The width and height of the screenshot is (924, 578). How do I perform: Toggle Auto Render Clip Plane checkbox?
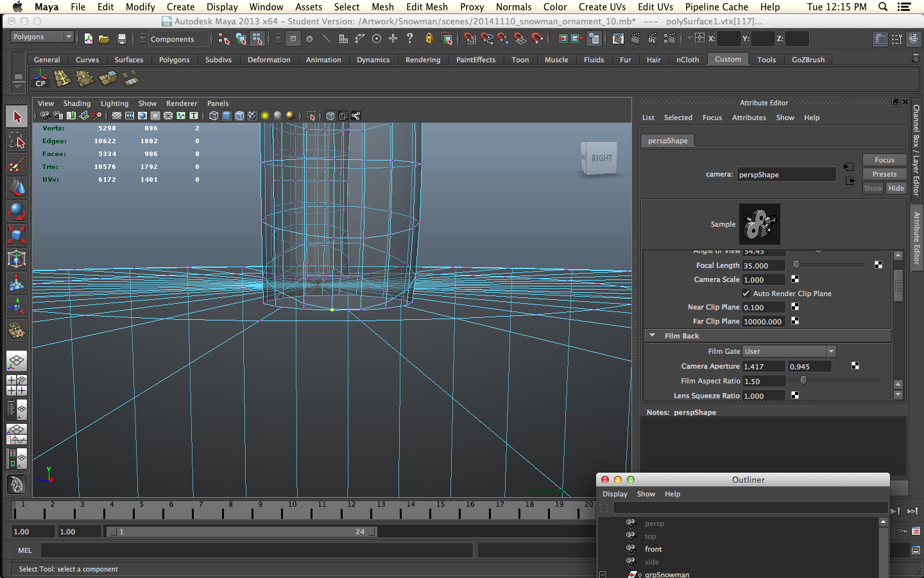(x=746, y=293)
